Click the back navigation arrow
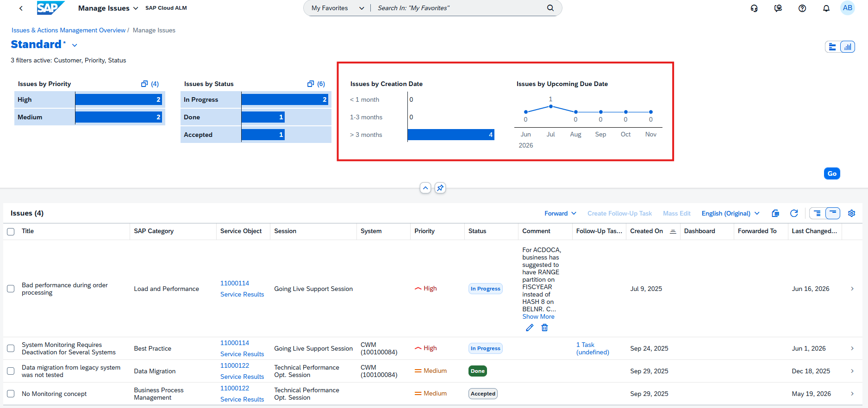 tap(21, 8)
